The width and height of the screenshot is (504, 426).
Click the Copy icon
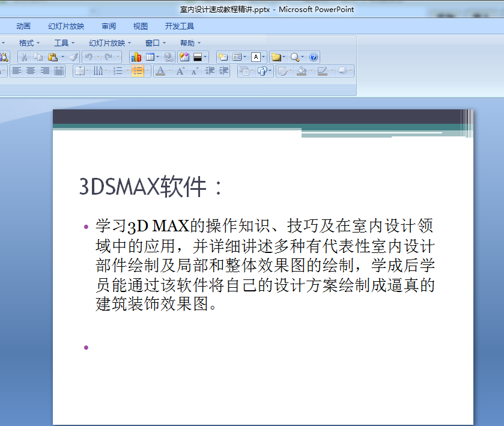coord(38,57)
